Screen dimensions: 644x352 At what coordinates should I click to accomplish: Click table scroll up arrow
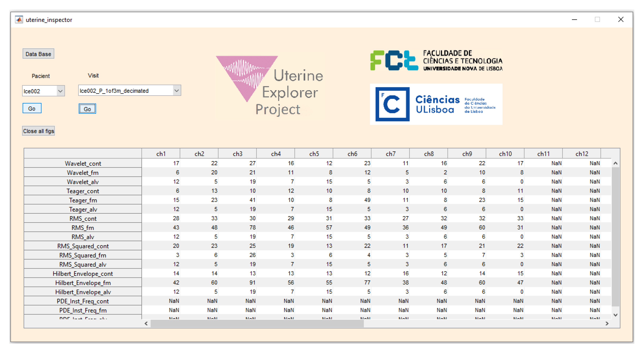615,163
